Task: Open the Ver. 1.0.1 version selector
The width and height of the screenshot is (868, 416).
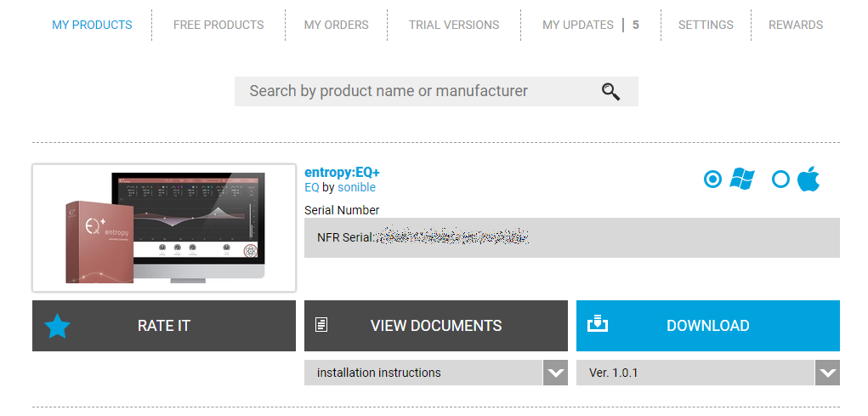Action: [x=708, y=373]
